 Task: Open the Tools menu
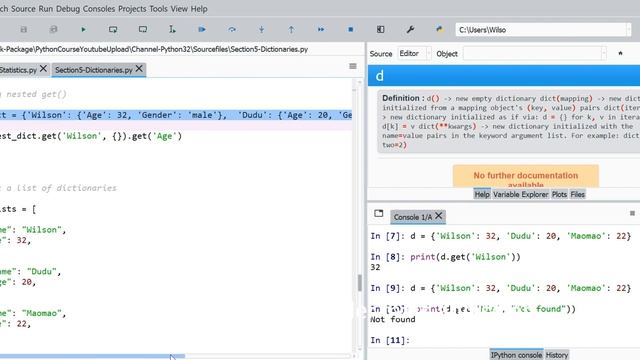(x=158, y=9)
